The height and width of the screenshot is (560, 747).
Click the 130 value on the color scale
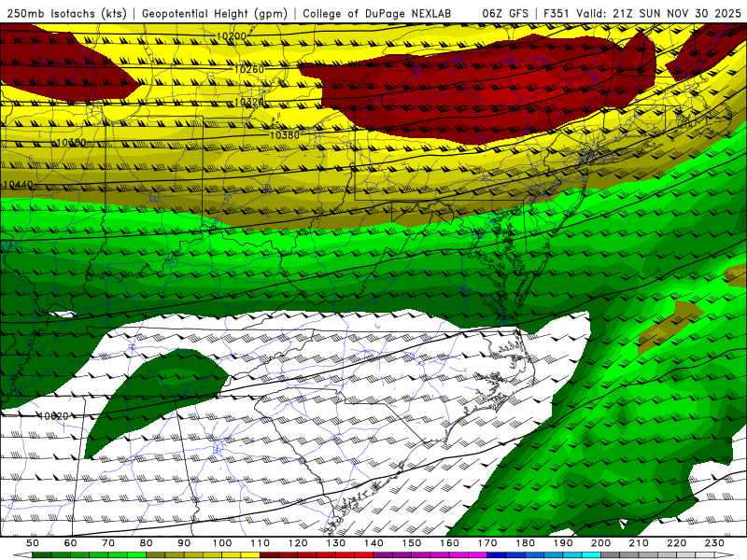[x=335, y=543]
